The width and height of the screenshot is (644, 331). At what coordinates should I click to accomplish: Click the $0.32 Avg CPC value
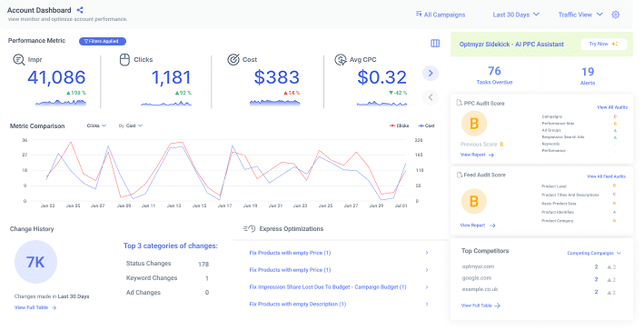tap(382, 77)
